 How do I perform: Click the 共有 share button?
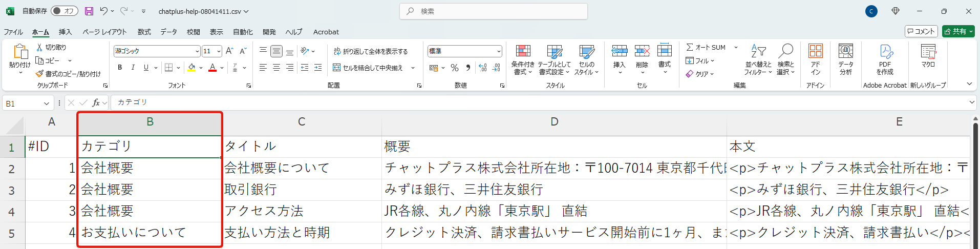958,31
